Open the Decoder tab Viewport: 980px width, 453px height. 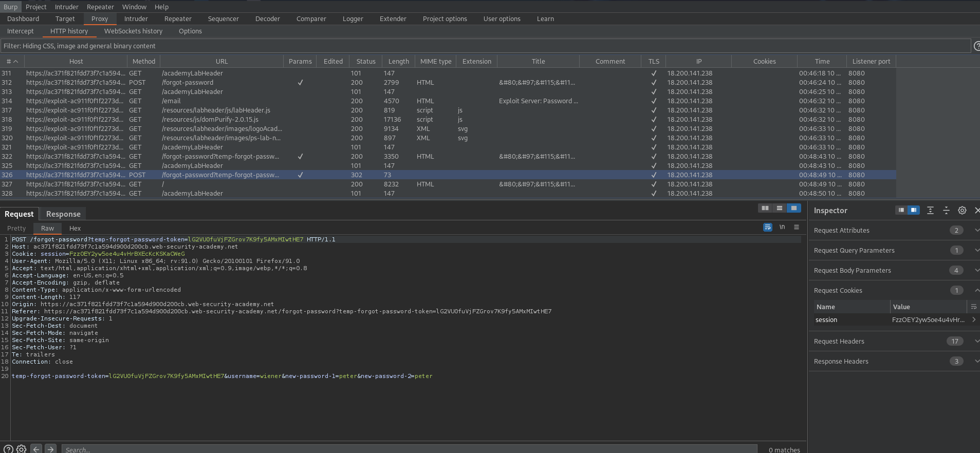(268, 19)
